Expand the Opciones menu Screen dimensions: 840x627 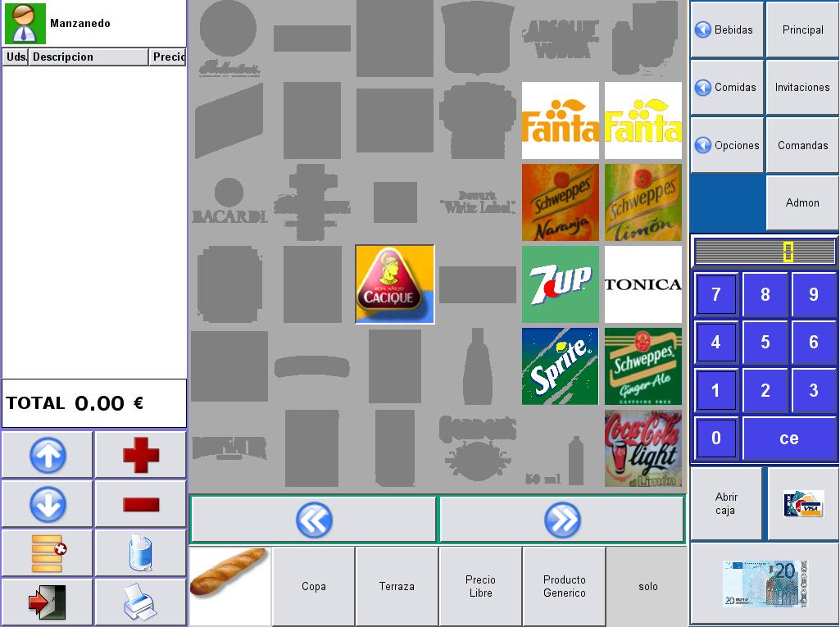click(x=727, y=145)
